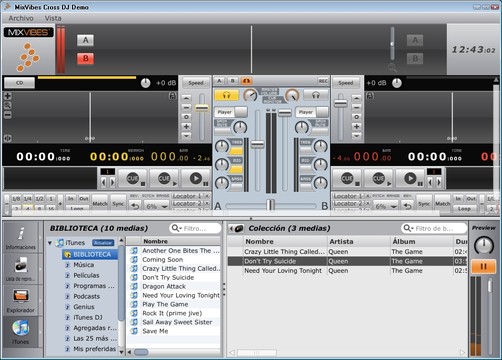Collapse the iTunes tree node
502x360 pixels.
(50, 243)
